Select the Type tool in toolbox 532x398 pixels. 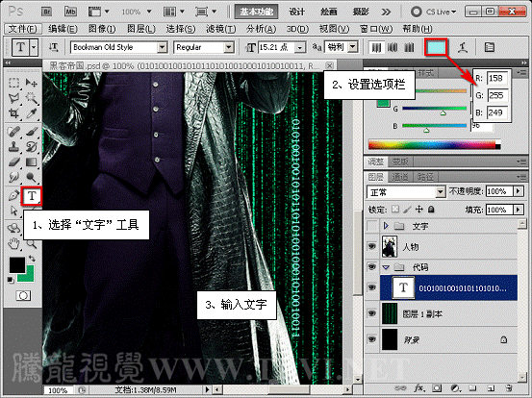tap(32, 195)
